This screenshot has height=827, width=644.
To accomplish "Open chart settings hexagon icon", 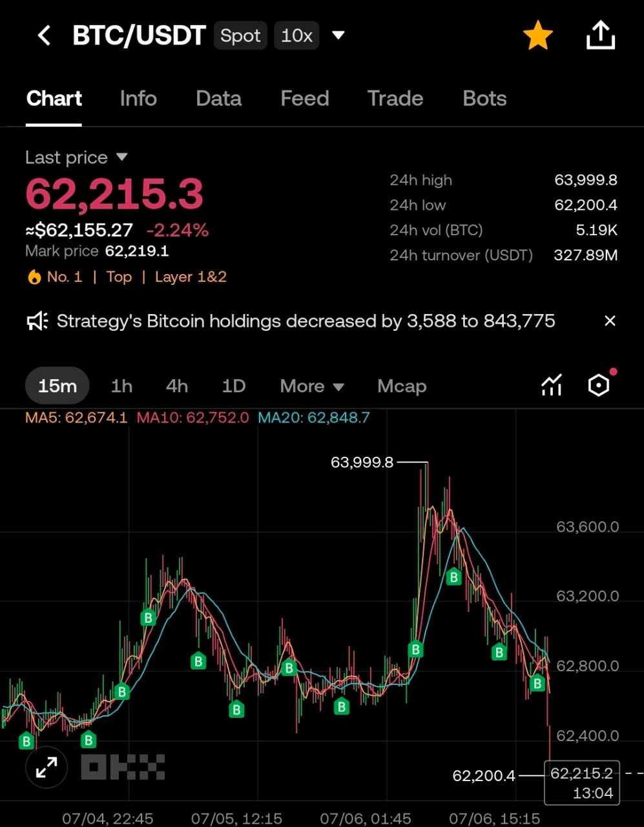I will point(599,386).
